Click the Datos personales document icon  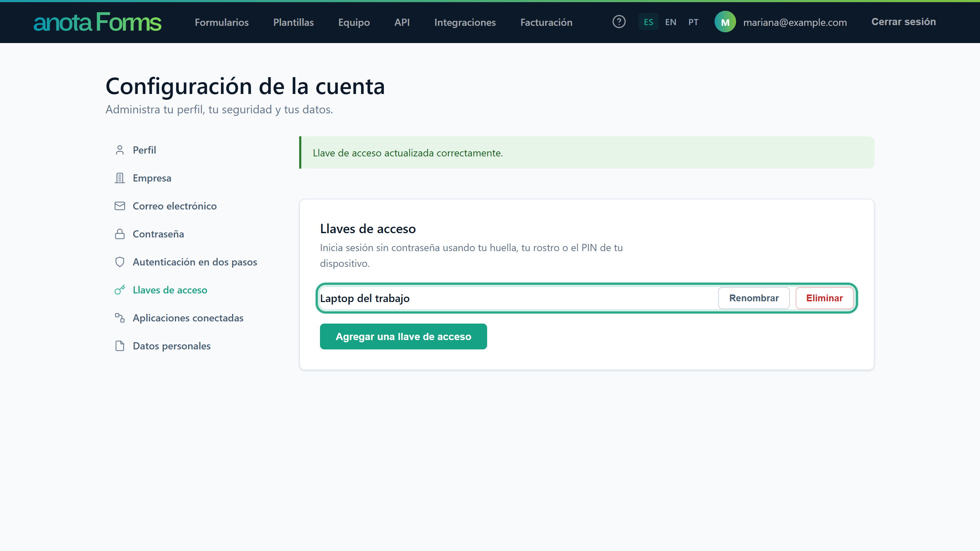119,346
